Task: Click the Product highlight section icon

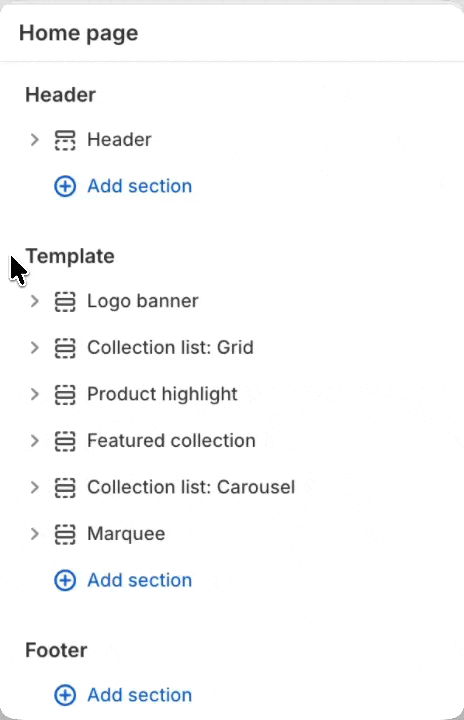Action: pos(65,394)
